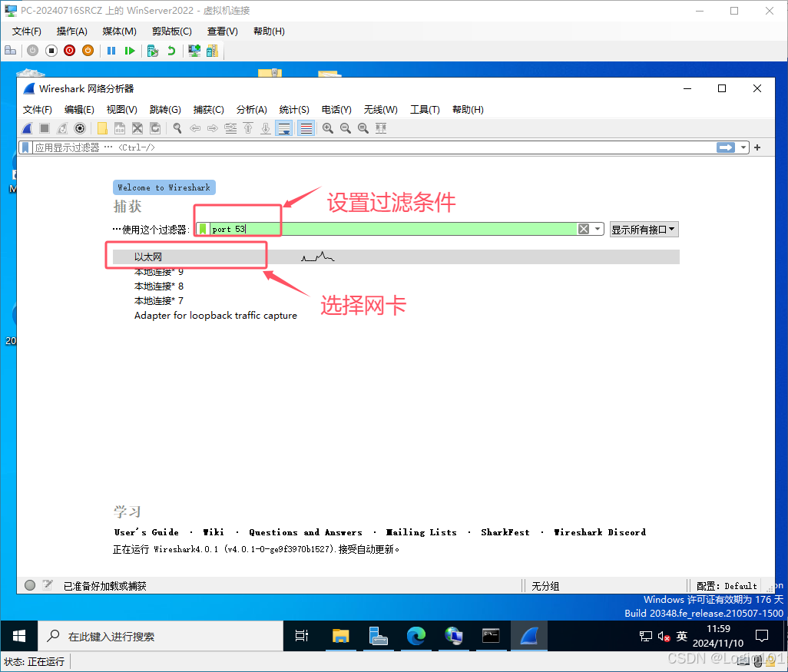The width and height of the screenshot is (788, 672).
Task: Click the Ctrl+Alt+Del icon in VM toolbar
Action: point(11,51)
